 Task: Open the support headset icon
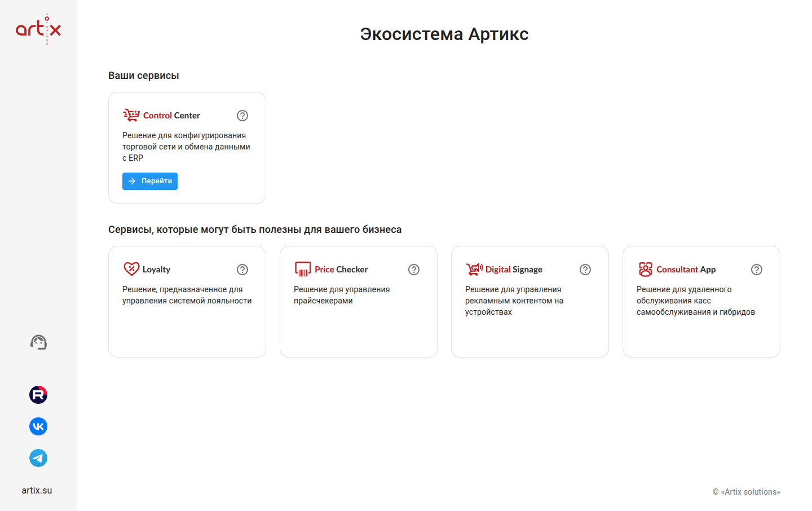(x=38, y=342)
